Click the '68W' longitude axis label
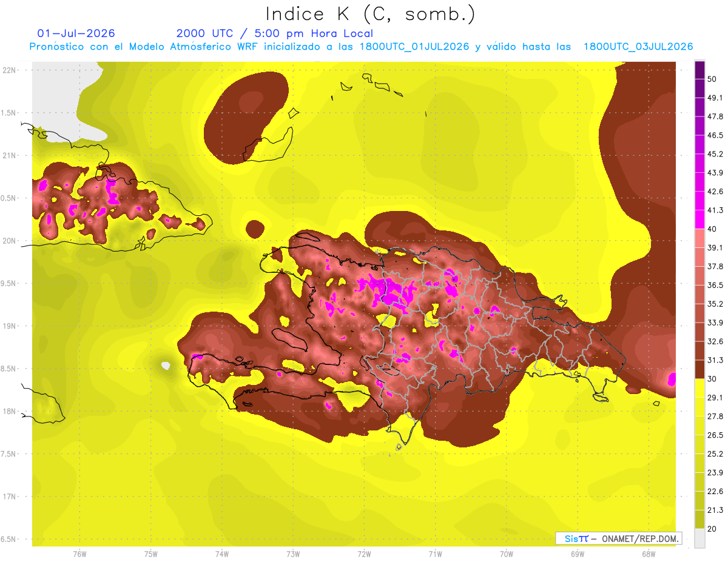This screenshot has height=562, width=728. coord(649,554)
